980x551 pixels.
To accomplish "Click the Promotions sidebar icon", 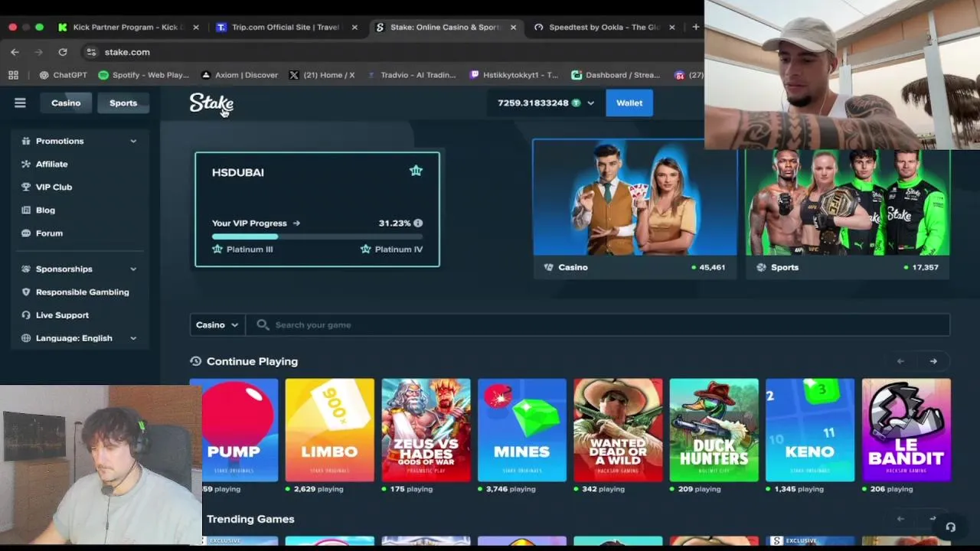I will [x=26, y=141].
